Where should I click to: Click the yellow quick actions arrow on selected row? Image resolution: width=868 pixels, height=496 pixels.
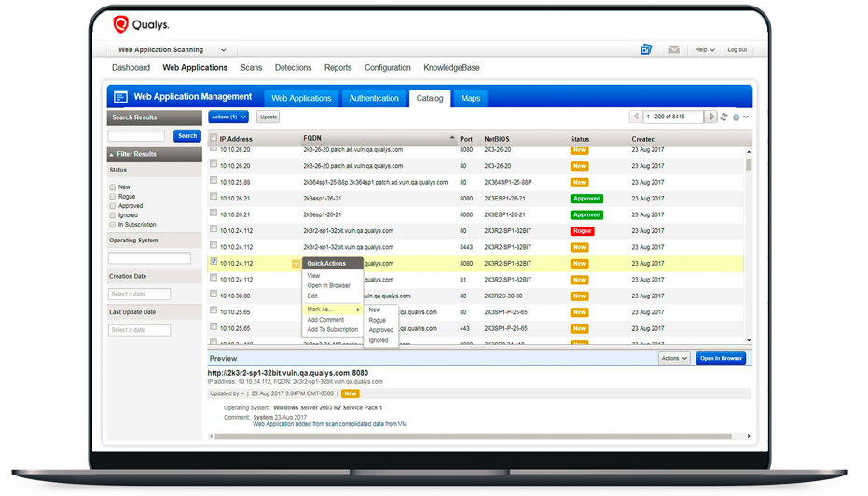click(x=296, y=264)
